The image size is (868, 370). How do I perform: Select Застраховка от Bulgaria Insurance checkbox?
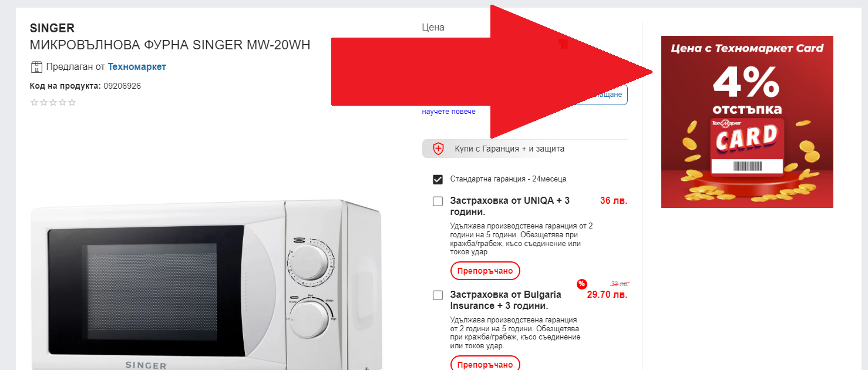pos(438,295)
